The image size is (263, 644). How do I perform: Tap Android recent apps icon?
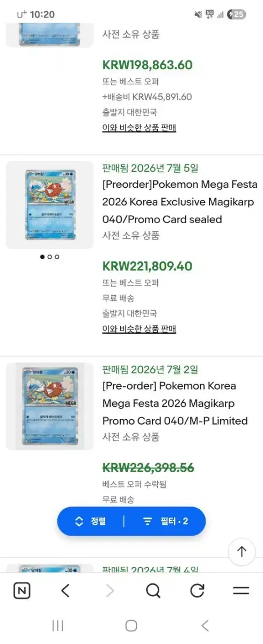[57, 625]
